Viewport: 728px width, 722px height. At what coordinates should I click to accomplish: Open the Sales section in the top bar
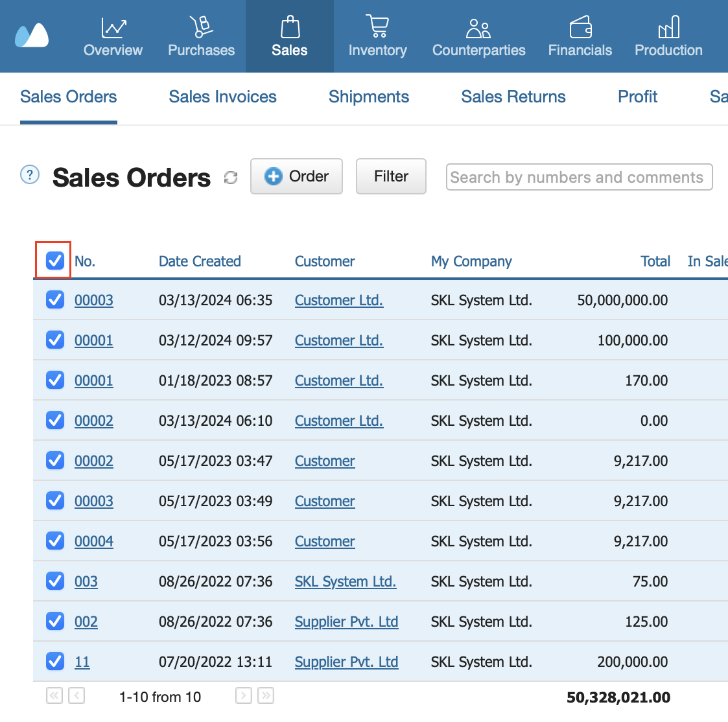(289, 36)
